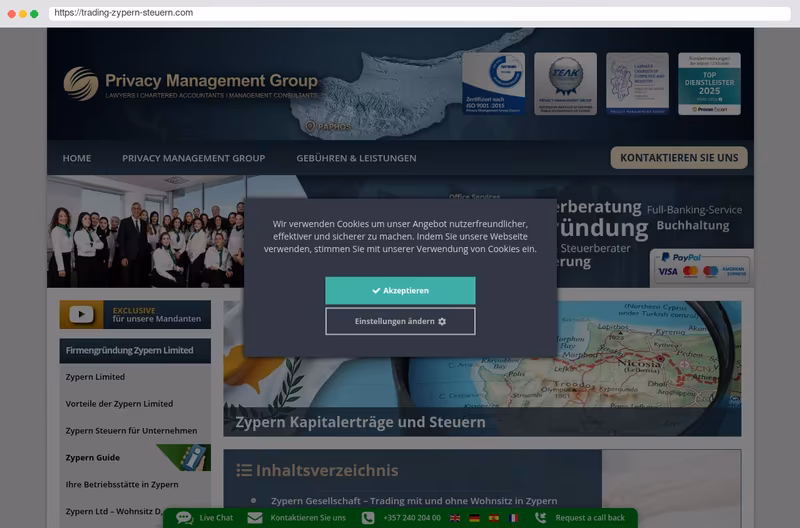Select Firmengründung Zypern Limited sidebar heading

[x=135, y=350]
